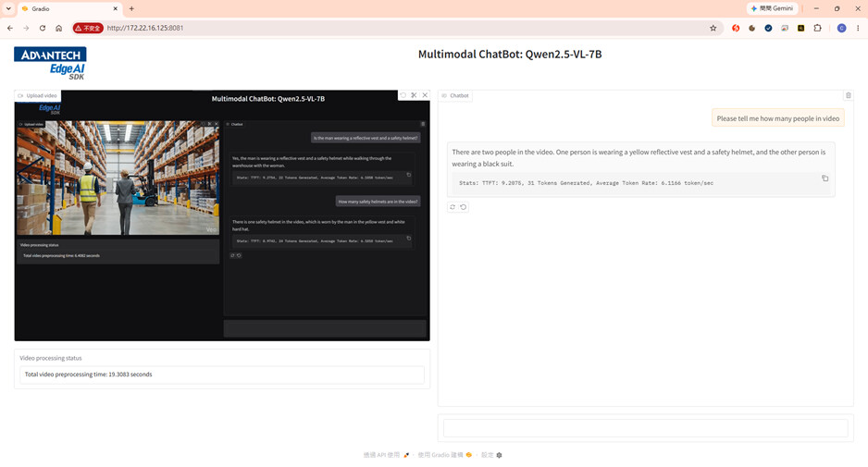Image resolution: width=868 pixels, height=467 pixels.
Task: Open the Ask Gemini button
Action: point(773,8)
